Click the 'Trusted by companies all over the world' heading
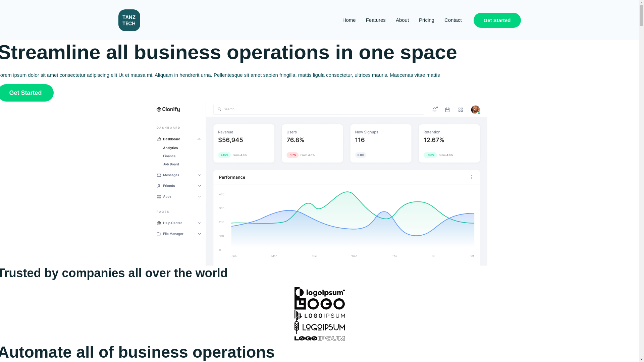Viewport: 644px width, 362px height. (113, 273)
